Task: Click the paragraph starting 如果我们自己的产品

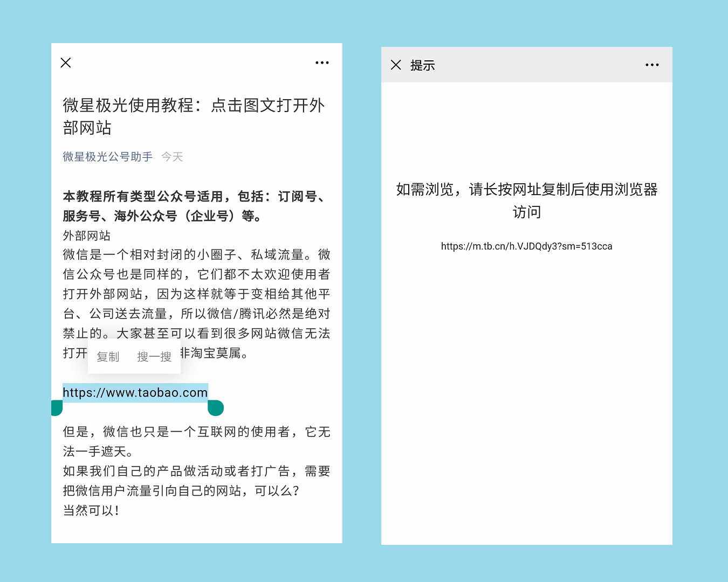Action: (196, 481)
